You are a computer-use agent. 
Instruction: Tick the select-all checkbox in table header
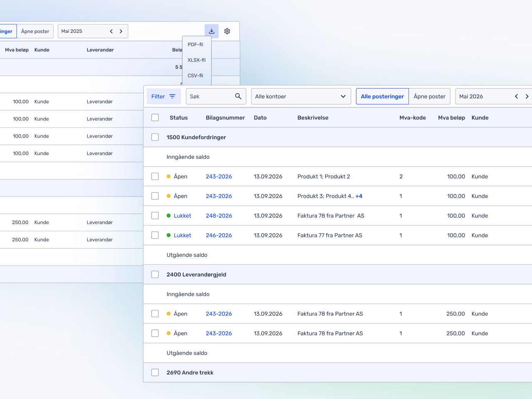click(x=155, y=118)
